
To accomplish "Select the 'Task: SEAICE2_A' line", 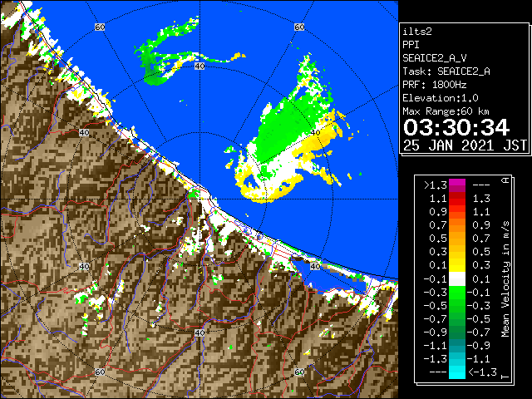I will click(446, 71).
